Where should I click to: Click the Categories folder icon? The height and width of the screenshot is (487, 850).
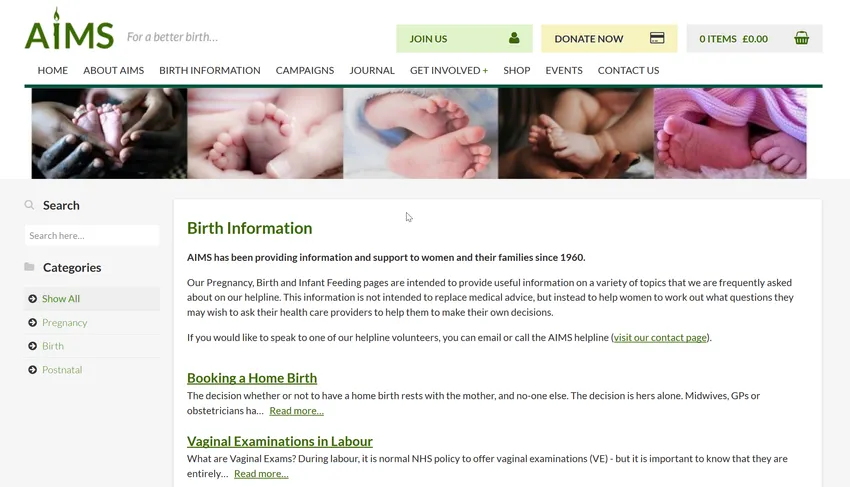(x=29, y=267)
